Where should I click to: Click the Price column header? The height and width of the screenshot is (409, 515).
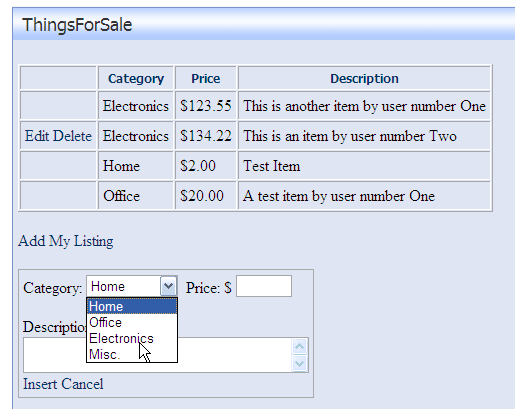[x=206, y=79]
